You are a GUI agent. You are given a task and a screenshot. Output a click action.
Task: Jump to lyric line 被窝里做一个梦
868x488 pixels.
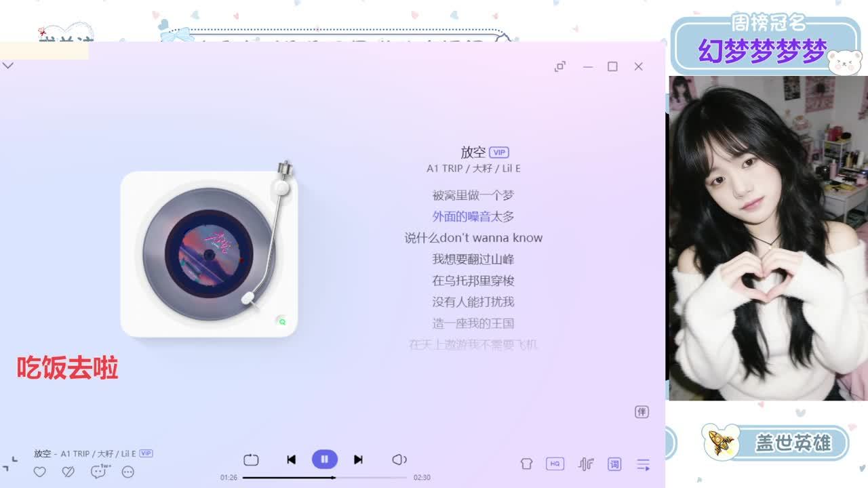tap(473, 195)
